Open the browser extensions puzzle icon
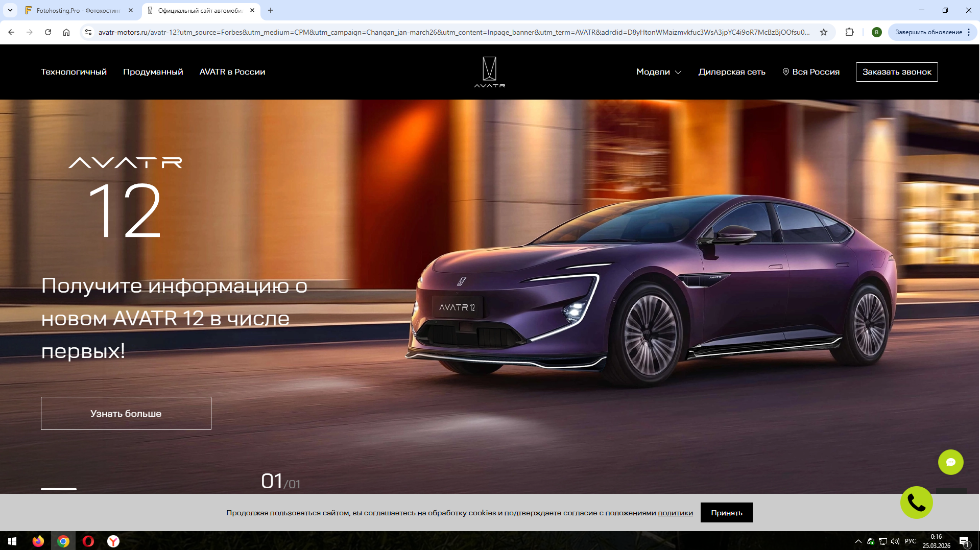Image resolution: width=980 pixels, height=550 pixels. click(849, 32)
